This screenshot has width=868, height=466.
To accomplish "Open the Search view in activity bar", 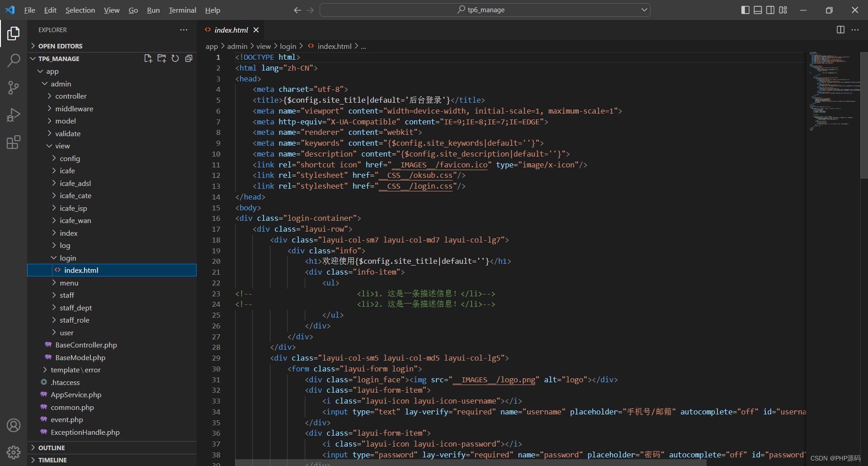I will point(14,60).
